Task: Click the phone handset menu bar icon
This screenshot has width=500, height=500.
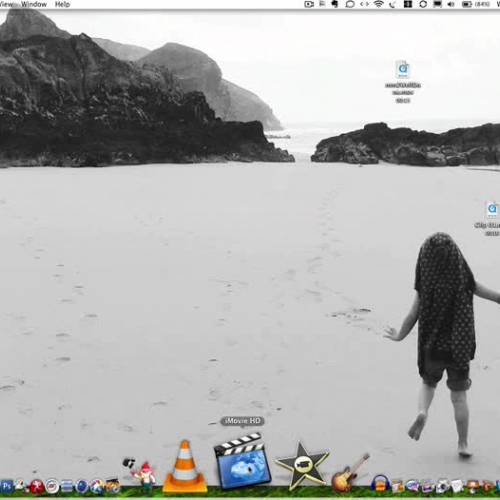Action: (393, 4)
